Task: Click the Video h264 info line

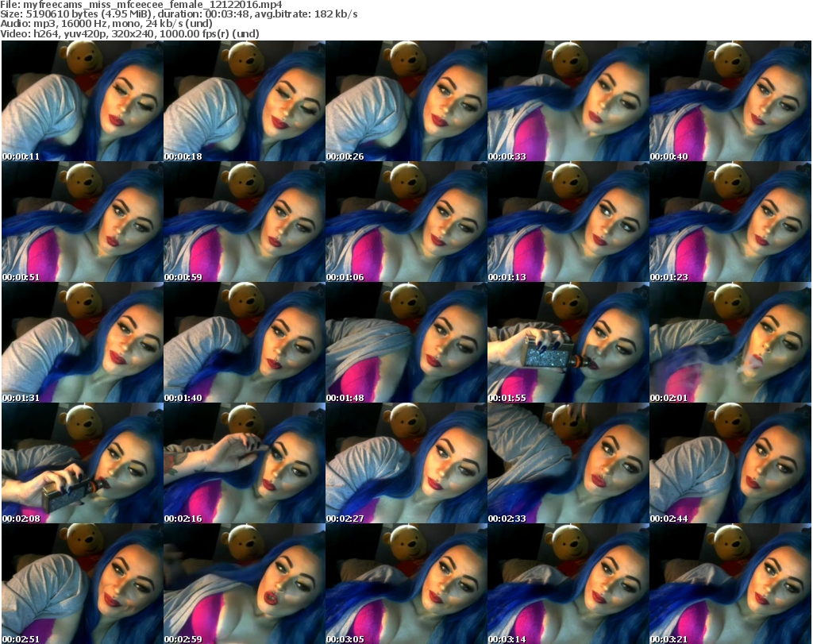Action: pos(129,33)
